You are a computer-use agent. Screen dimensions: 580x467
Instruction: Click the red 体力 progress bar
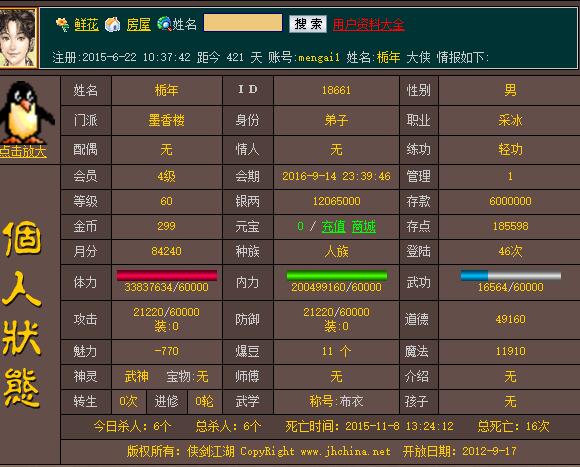coord(166,275)
